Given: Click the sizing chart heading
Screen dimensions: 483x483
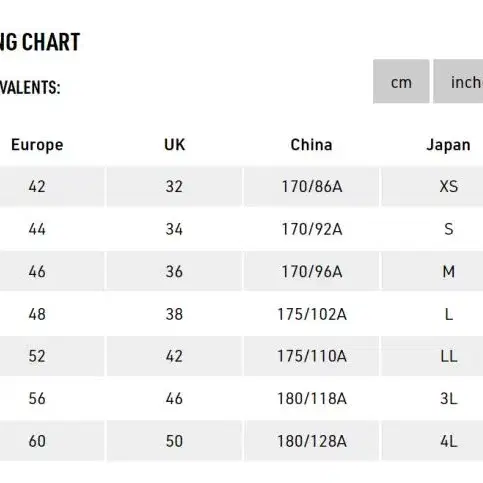Looking at the screenshot, I should 40,42.
